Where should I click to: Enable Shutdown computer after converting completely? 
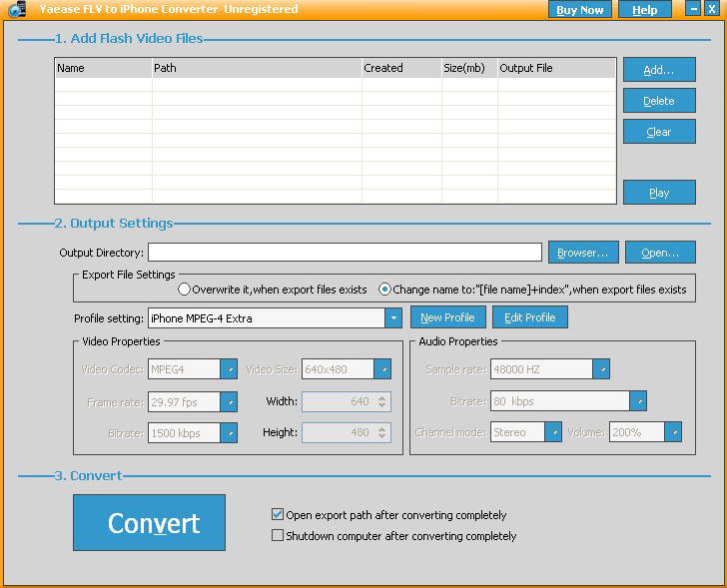point(278,535)
